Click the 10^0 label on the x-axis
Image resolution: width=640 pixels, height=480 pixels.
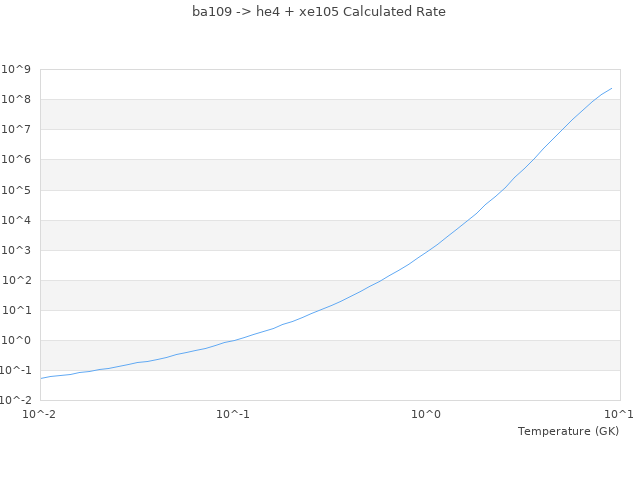click(x=427, y=414)
